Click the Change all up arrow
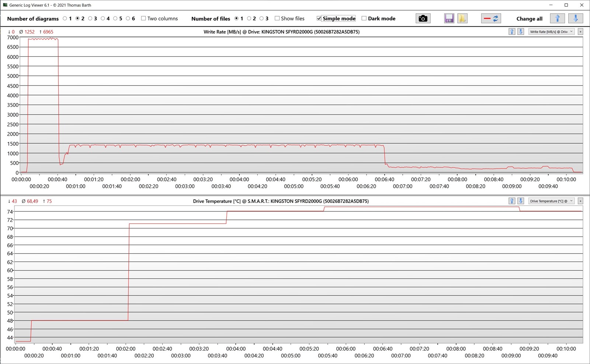 coord(557,18)
